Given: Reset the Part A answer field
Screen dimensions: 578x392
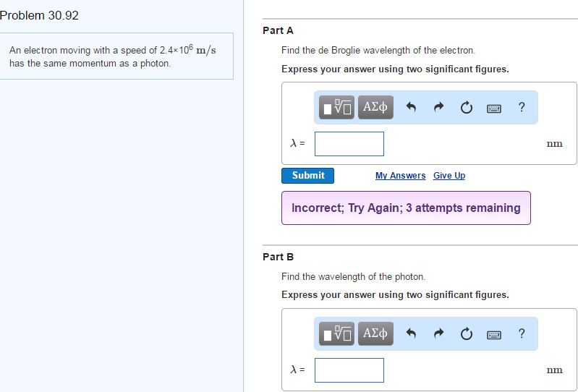Looking at the screenshot, I should point(467,108).
